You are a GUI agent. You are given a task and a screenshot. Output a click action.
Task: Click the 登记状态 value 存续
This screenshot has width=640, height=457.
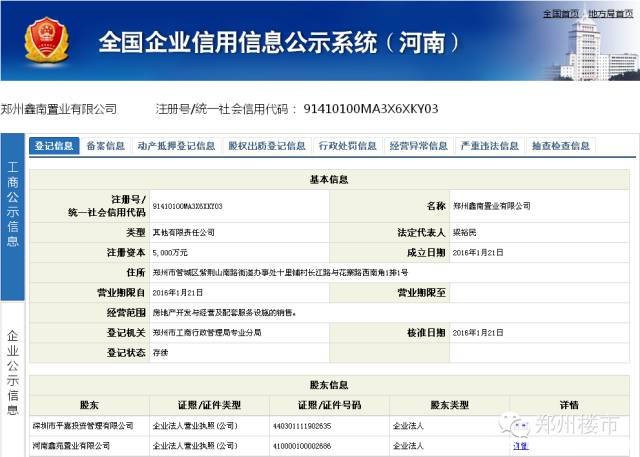click(160, 353)
